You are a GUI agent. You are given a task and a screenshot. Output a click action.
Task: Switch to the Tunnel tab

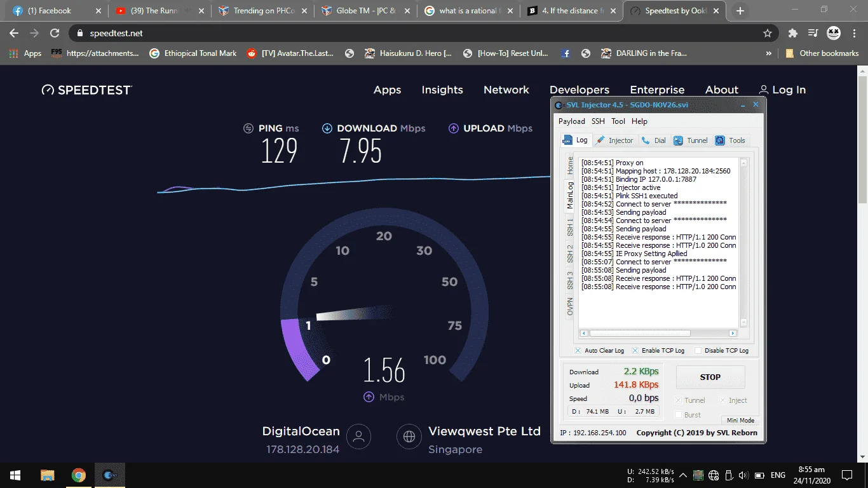pos(691,140)
